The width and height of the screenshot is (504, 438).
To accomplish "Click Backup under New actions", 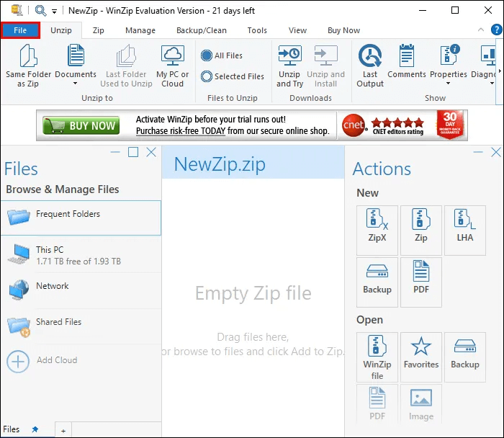I will click(x=377, y=282).
